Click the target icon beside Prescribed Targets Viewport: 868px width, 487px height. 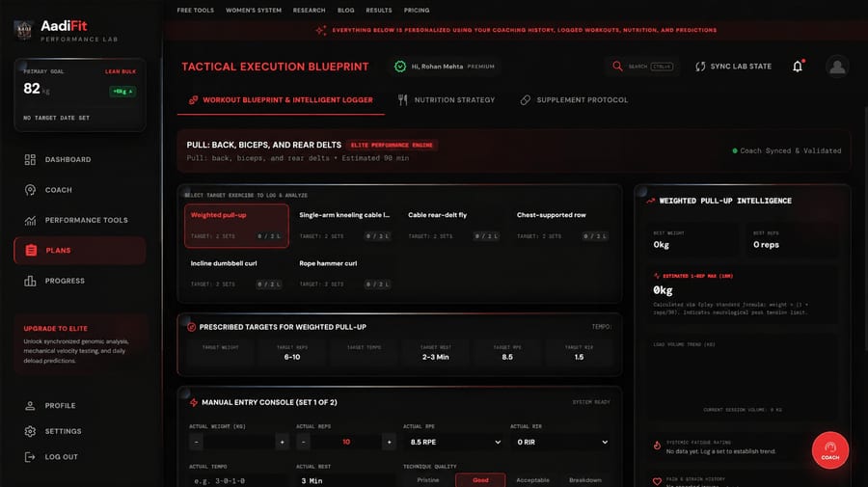click(x=191, y=327)
